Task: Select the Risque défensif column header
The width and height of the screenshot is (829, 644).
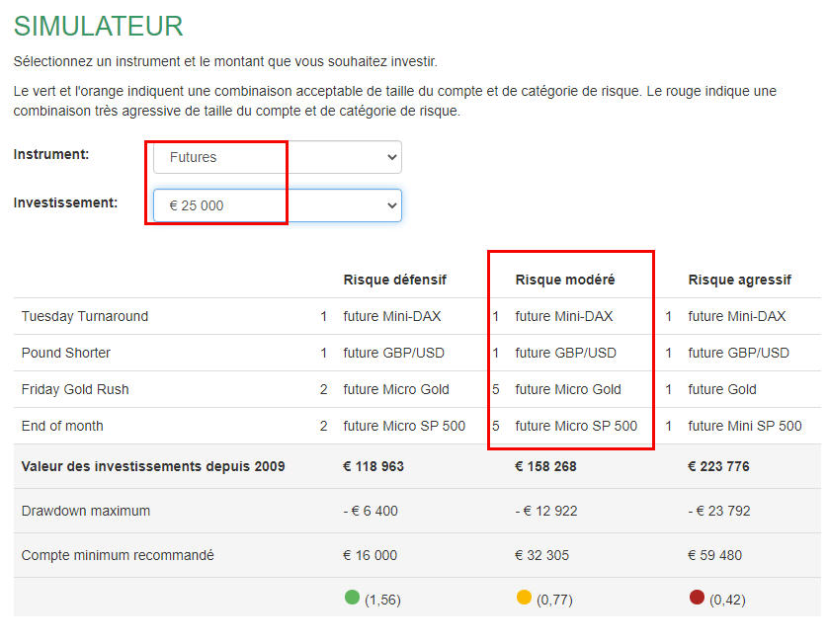Action: pos(395,280)
